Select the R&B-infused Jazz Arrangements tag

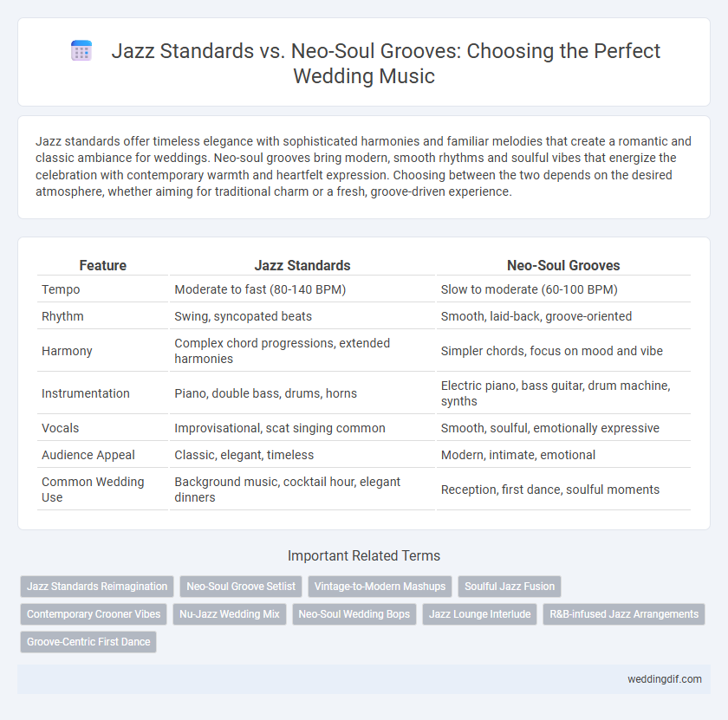(x=624, y=614)
